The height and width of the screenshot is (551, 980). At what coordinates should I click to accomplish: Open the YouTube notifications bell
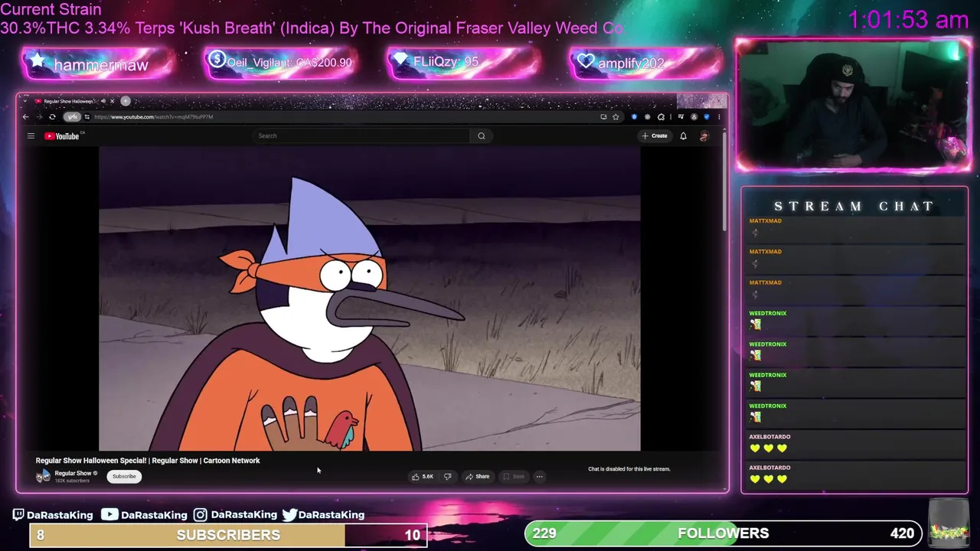point(683,135)
